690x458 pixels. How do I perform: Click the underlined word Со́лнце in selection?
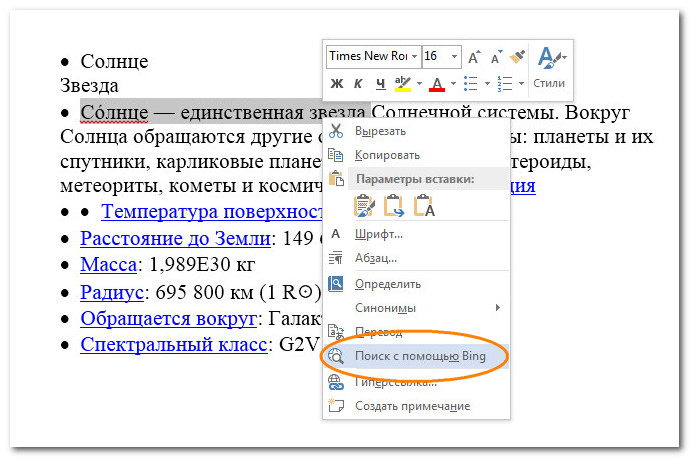coord(114,113)
